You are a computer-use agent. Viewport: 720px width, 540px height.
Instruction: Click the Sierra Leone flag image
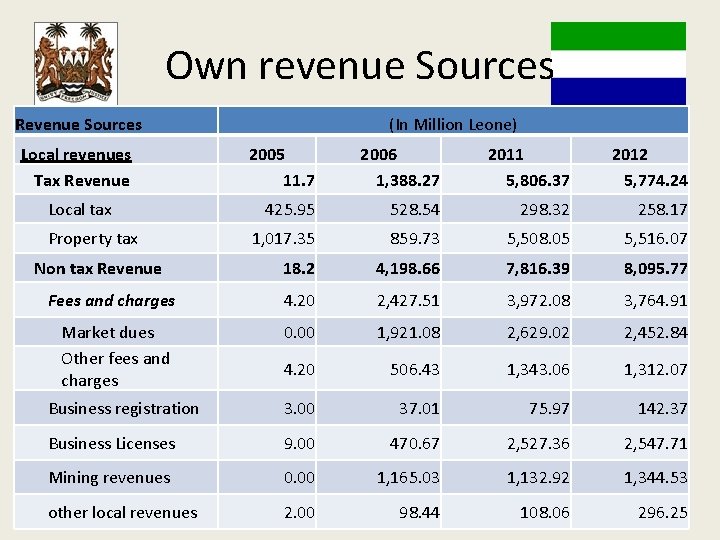click(618, 63)
